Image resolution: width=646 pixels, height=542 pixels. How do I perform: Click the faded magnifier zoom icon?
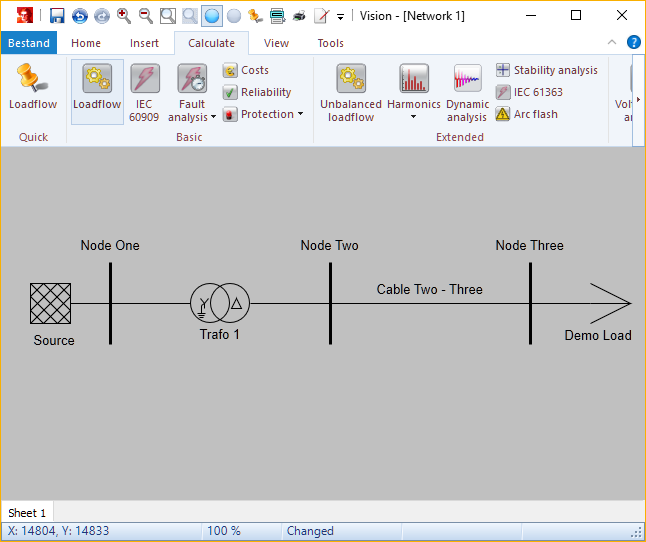(190, 16)
